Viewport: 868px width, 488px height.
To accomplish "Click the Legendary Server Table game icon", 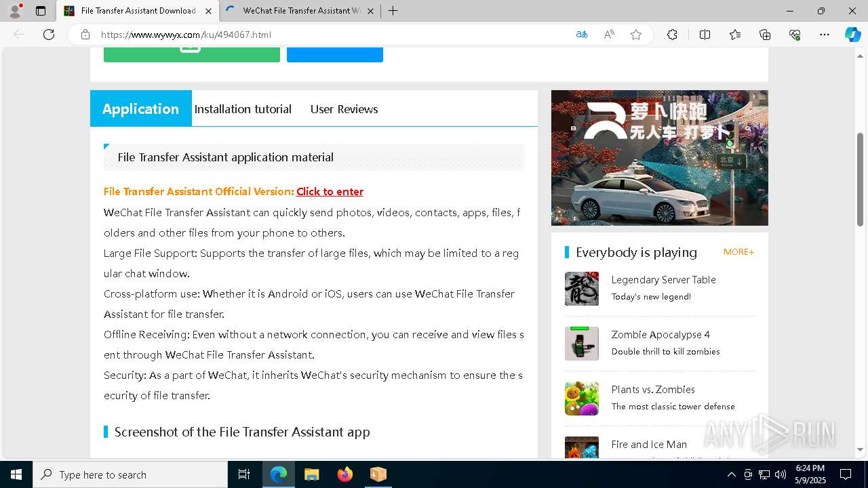I will click(x=582, y=289).
